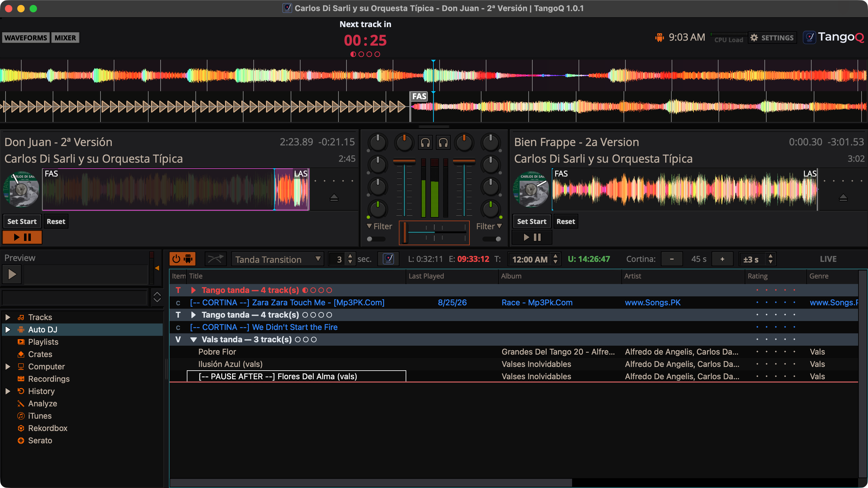Click Set Start on left deck
This screenshot has height=488, width=868.
tap(22, 221)
